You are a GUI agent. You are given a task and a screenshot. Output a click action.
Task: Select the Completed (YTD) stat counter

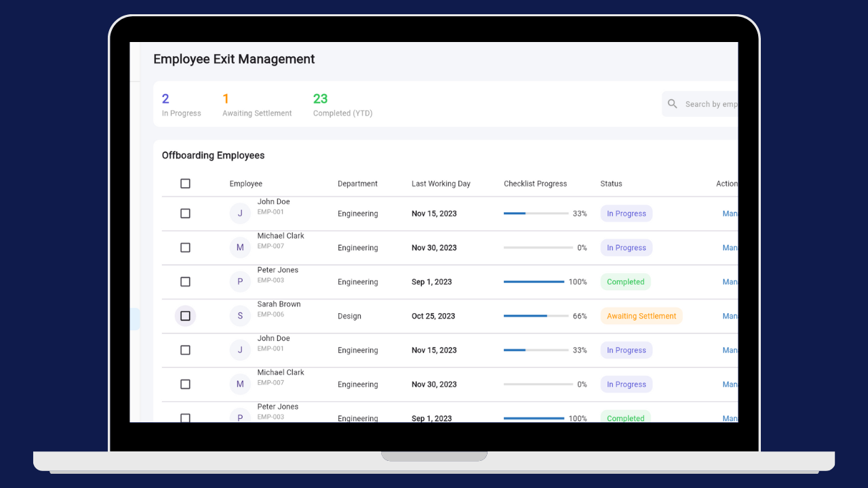342,104
